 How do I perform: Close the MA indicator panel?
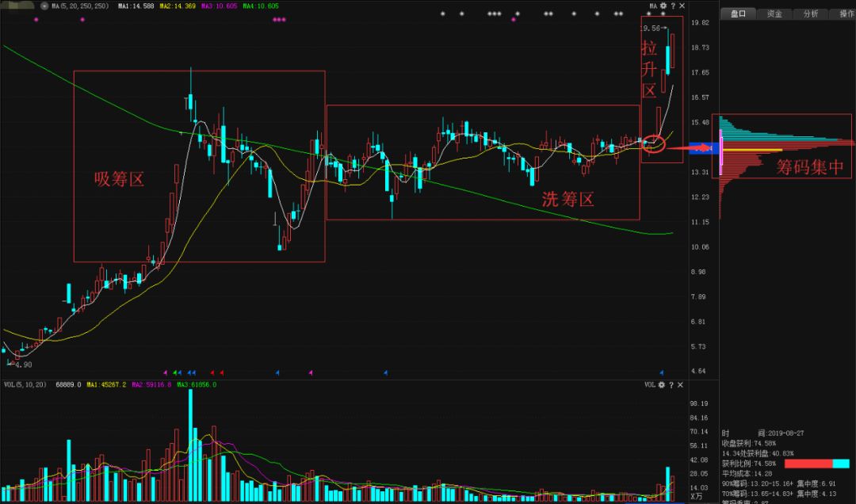pos(682,6)
